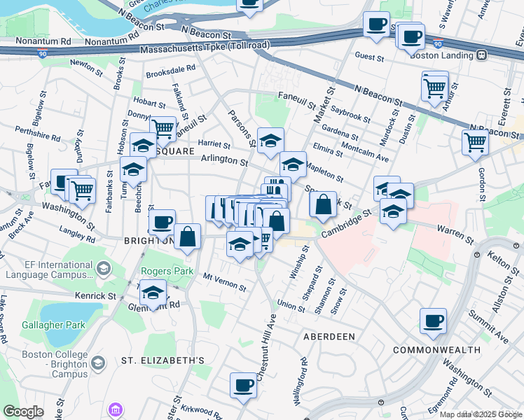
Task: Select the school marker near Cambridge St
Action: [x=394, y=209]
